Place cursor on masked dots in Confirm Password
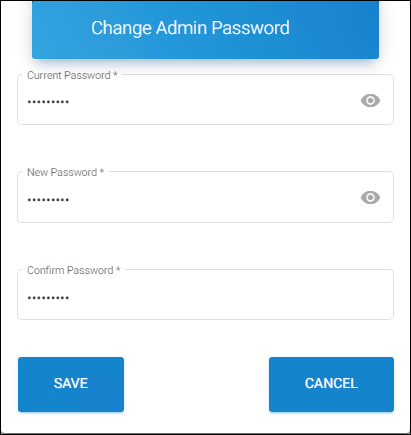 coord(48,297)
